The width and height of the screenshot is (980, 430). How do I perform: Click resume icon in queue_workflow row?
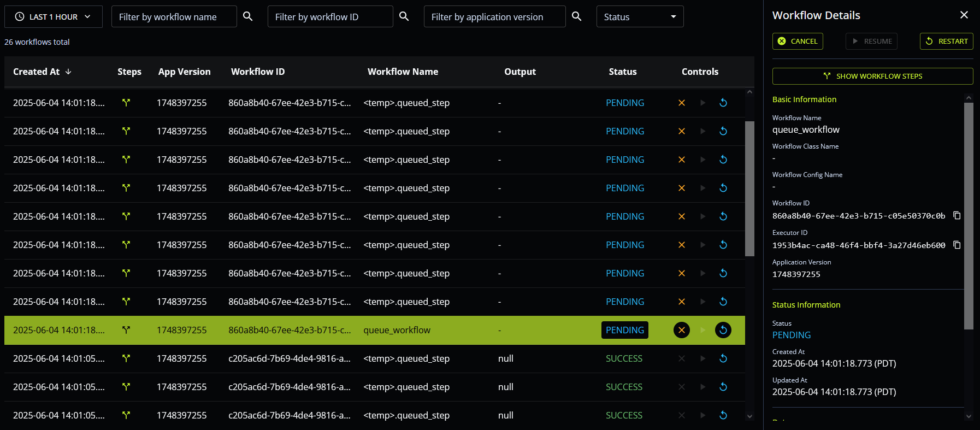[x=703, y=330]
